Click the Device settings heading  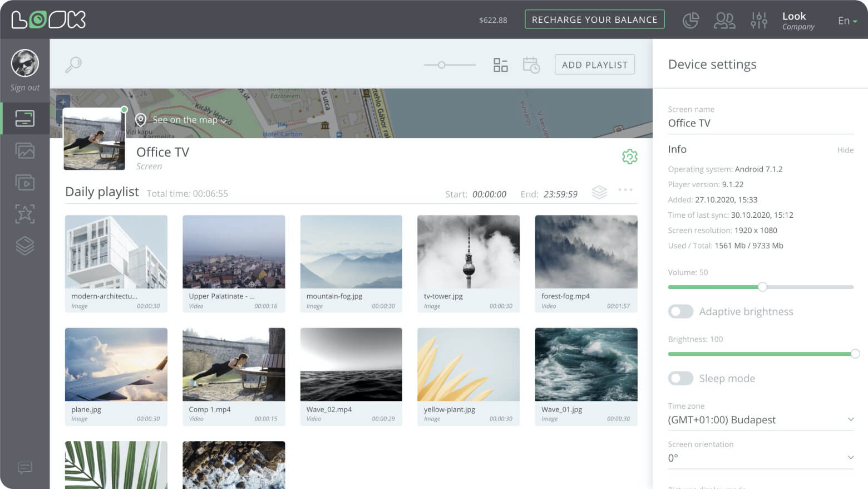tap(712, 65)
